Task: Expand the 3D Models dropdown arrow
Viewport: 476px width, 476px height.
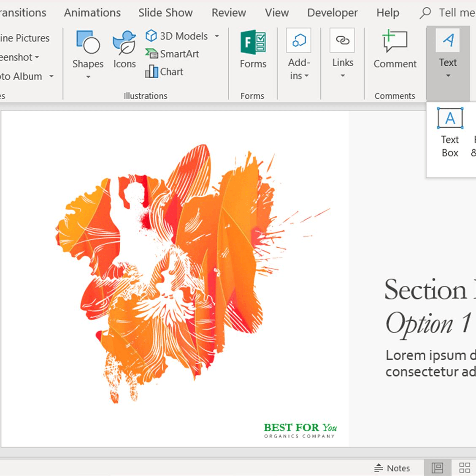Action: [x=217, y=36]
